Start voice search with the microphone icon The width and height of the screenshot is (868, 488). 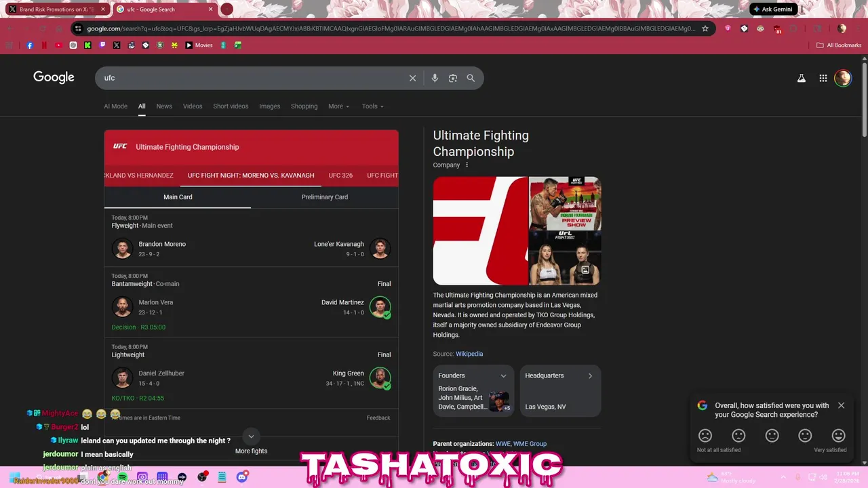tap(435, 78)
